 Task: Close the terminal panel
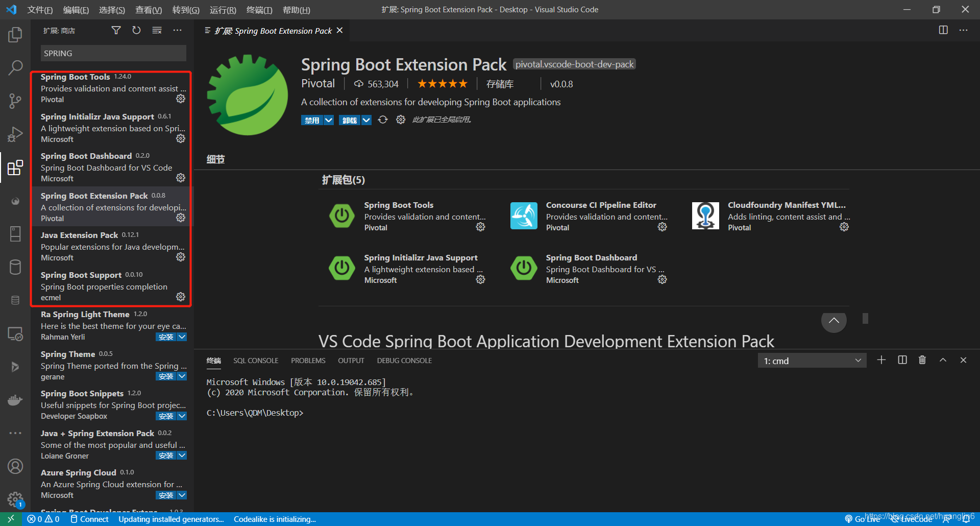click(x=963, y=360)
